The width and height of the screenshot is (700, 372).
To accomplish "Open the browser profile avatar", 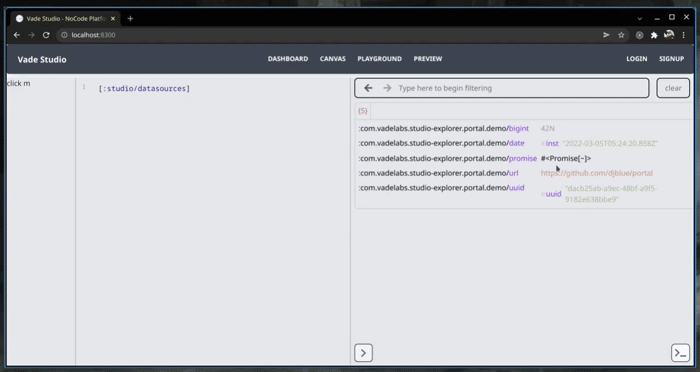I will (x=669, y=35).
